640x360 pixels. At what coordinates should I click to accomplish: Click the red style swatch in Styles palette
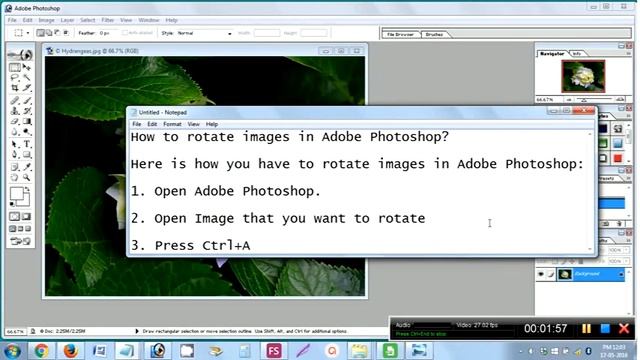(618, 158)
